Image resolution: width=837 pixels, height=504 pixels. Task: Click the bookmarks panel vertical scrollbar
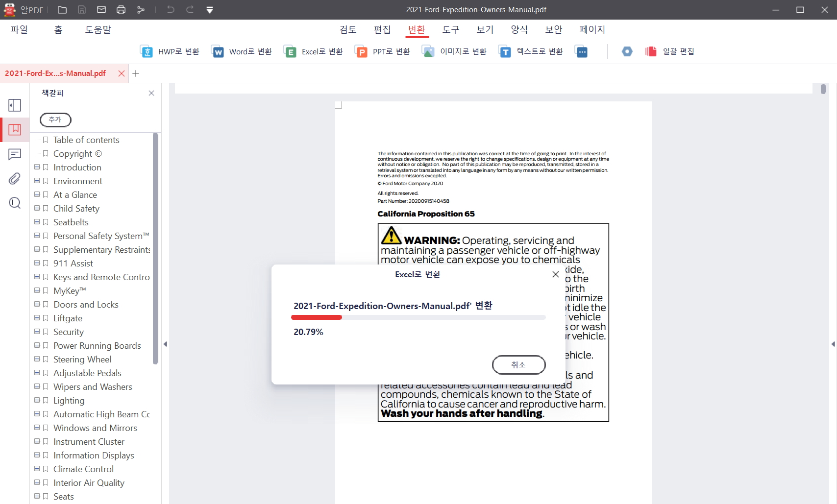coord(156,248)
